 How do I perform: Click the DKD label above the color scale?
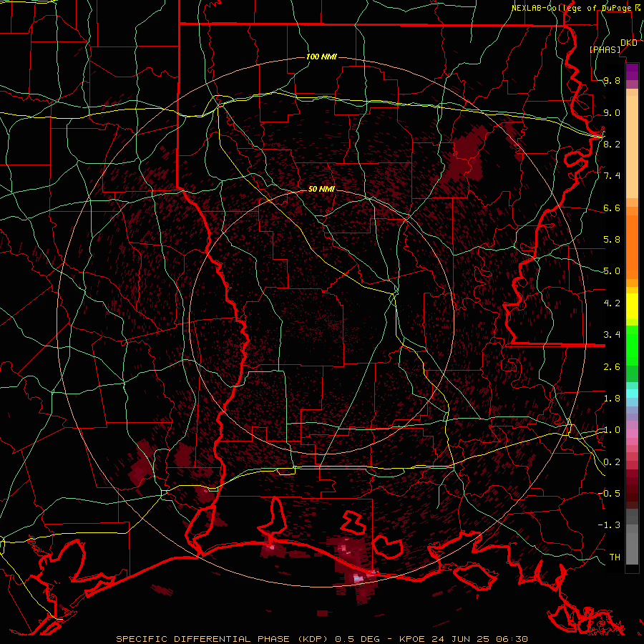tap(629, 43)
